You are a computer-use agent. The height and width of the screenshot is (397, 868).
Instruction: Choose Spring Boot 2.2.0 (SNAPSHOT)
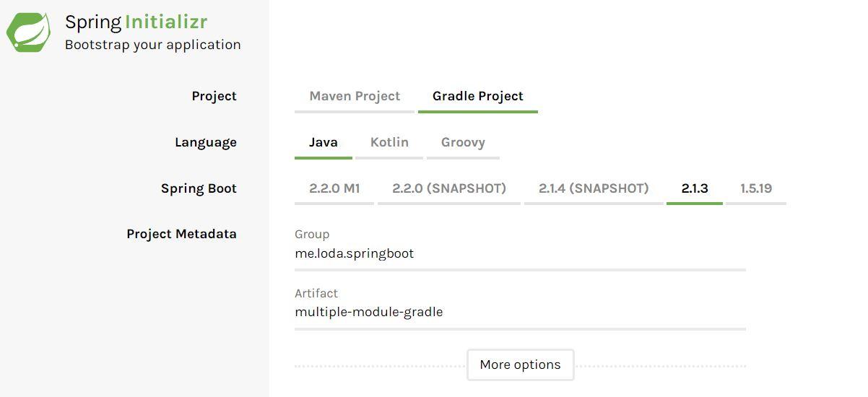(448, 188)
